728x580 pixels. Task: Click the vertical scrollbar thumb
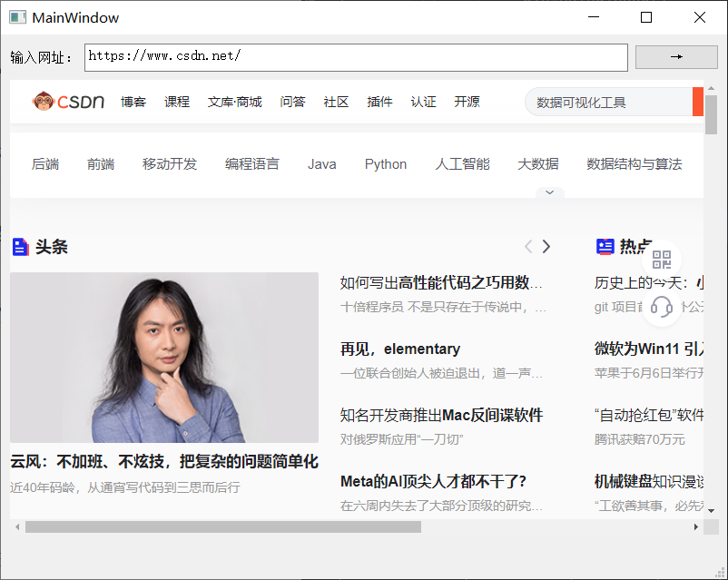711,114
